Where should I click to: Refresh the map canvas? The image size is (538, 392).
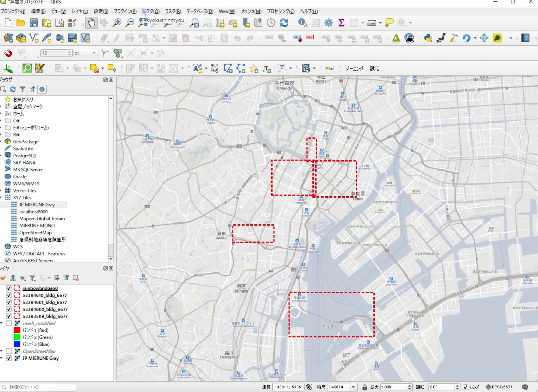tap(284, 22)
